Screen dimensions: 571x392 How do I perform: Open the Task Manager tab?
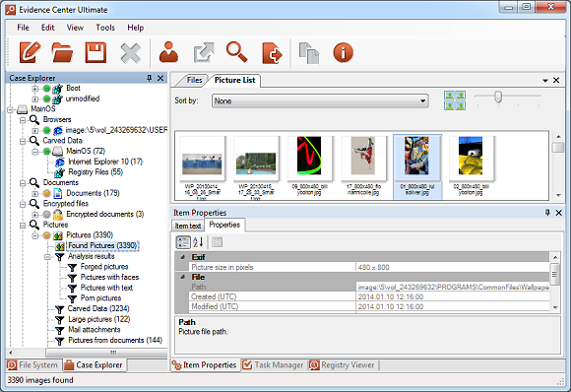coord(273,365)
